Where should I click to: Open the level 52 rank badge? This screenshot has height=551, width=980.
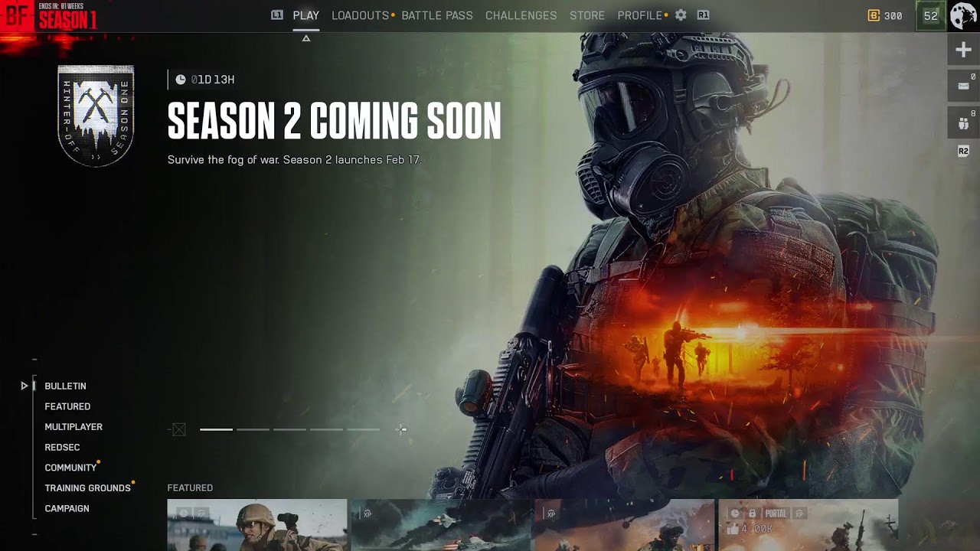click(x=931, y=16)
